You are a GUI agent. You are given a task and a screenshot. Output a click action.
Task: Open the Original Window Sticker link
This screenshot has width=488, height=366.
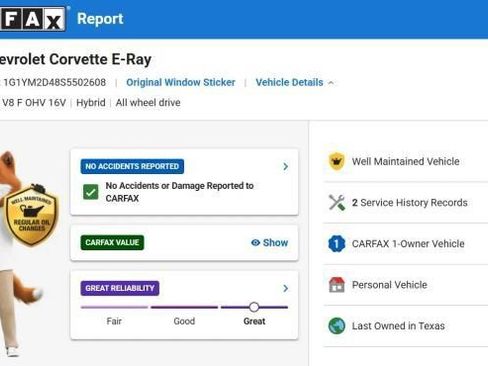(181, 82)
